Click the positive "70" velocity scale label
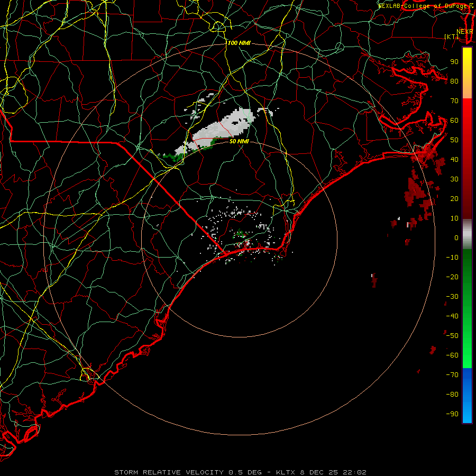The height and width of the screenshot is (476, 476). (x=454, y=101)
